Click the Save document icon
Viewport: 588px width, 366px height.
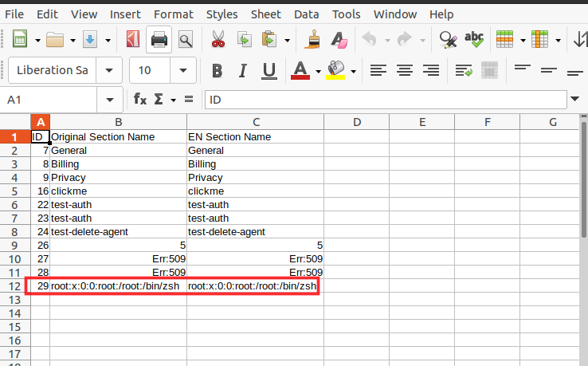90,39
